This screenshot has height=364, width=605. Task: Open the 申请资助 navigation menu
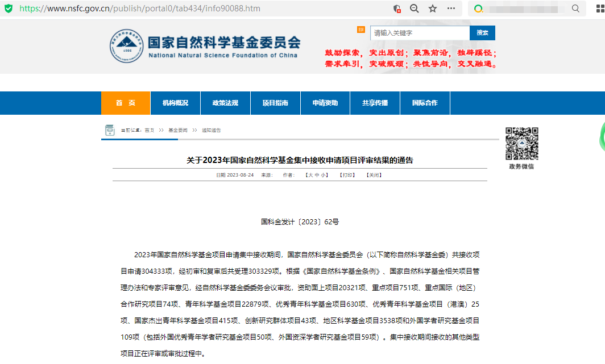(325, 103)
